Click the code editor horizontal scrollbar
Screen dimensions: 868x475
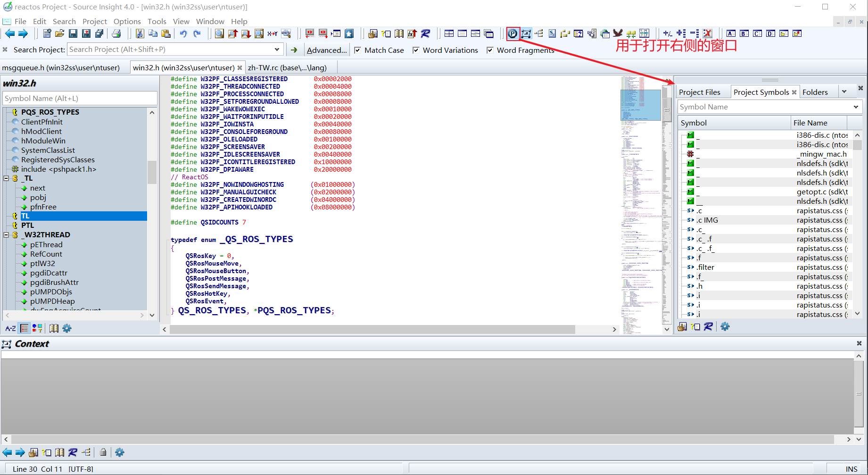tap(372, 329)
